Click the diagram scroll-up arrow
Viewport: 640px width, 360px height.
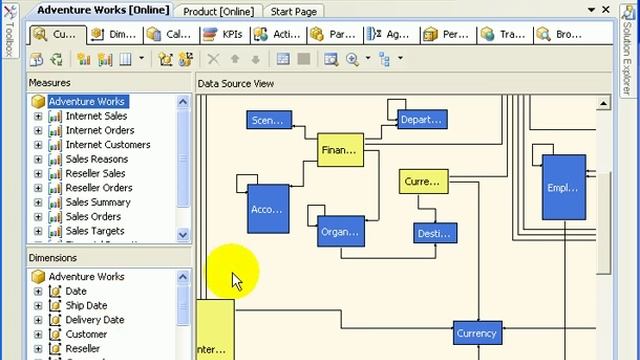(x=603, y=103)
